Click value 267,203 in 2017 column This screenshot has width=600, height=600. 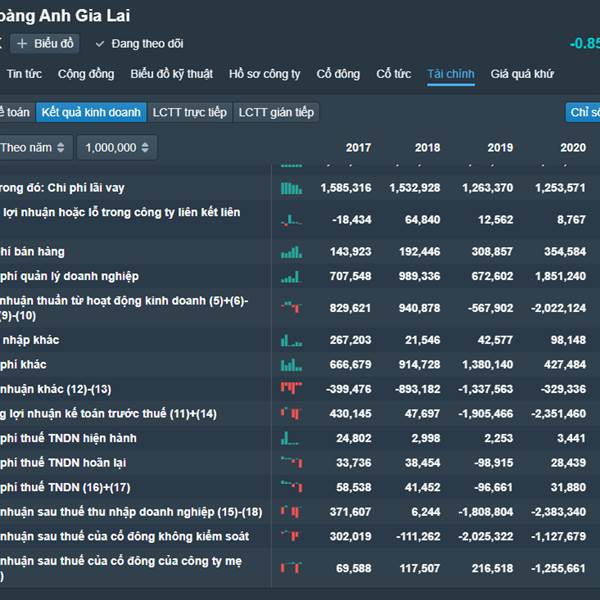[351, 340]
